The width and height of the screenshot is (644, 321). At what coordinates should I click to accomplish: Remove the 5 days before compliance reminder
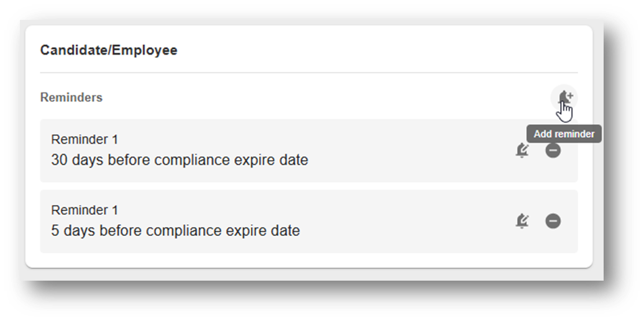[553, 221]
